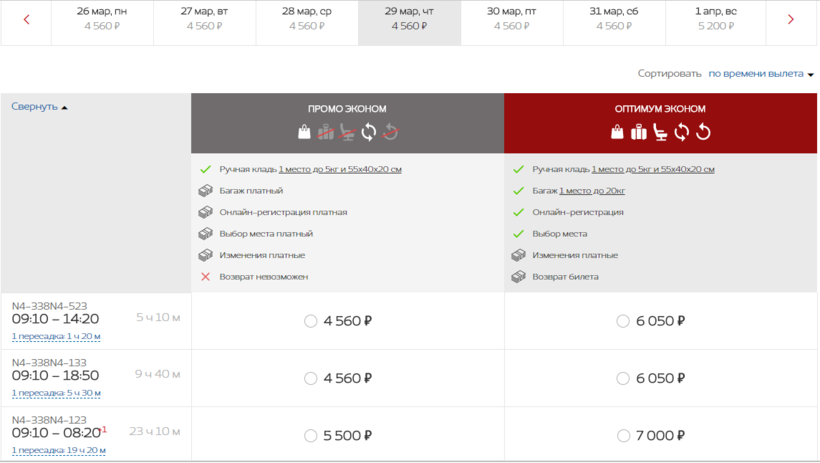820x463 pixels.
Task: Select the 5 500 ₽ Промо Эконом fare
Action: (x=310, y=436)
